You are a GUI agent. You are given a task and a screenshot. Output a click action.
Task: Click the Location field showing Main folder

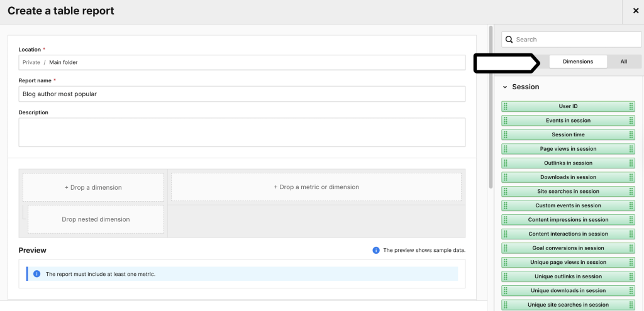pos(242,62)
